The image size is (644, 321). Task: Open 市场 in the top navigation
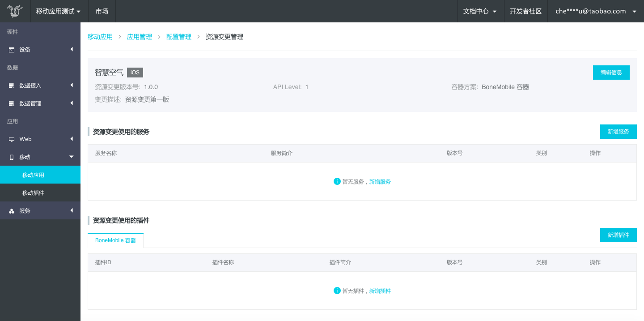102,11
